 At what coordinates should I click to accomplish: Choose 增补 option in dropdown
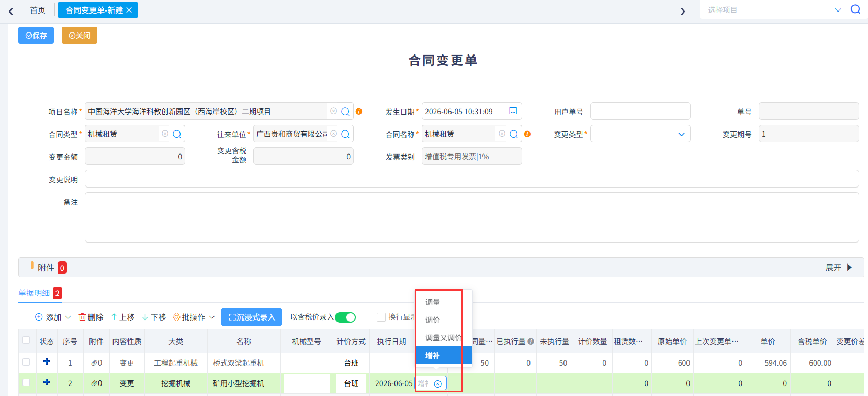coord(444,356)
